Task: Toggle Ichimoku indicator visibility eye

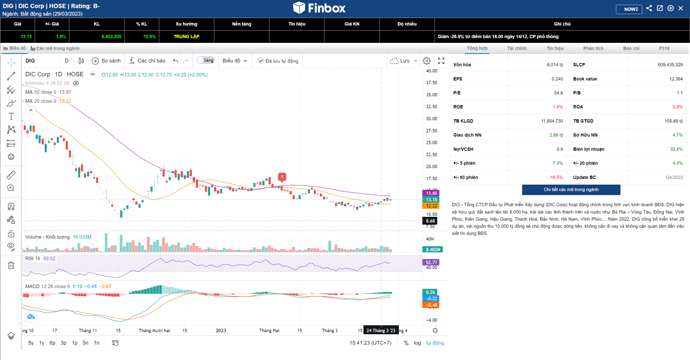Action: tap(76, 83)
